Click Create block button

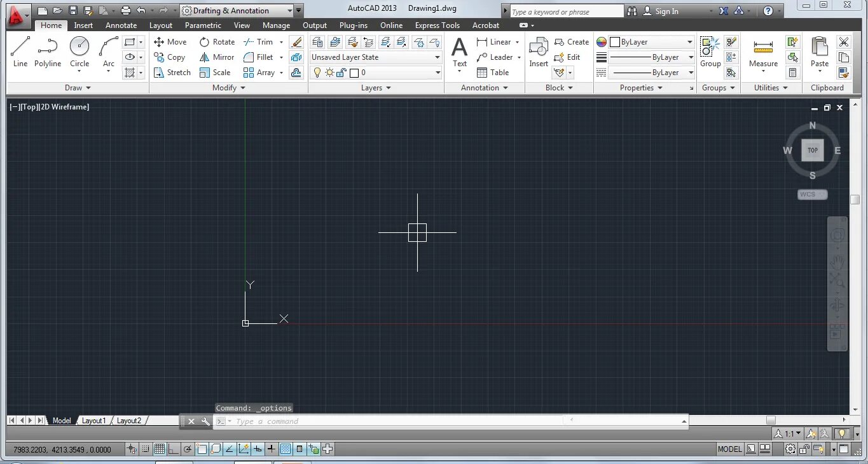pyautogui.click(x=572, y=42)
